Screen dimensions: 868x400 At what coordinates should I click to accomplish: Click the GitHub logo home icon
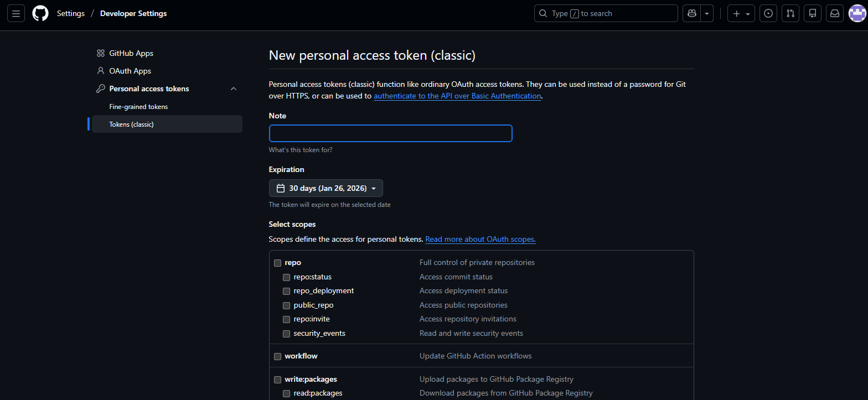[40, 13]
